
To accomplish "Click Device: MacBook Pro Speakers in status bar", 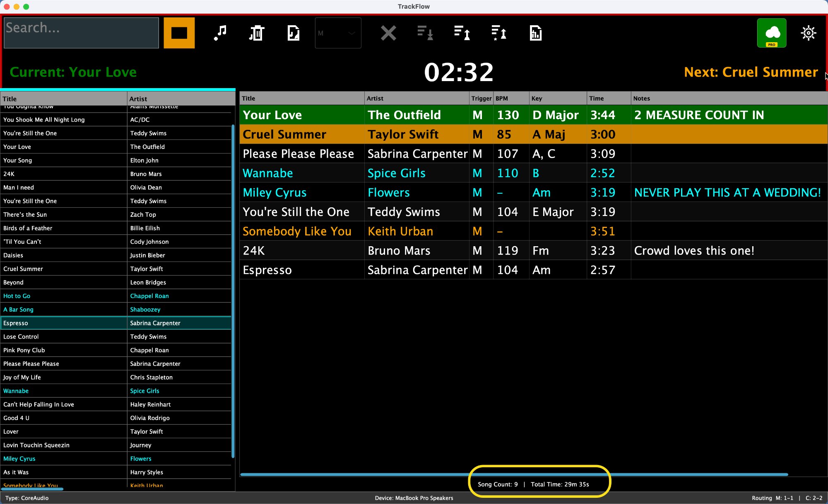I will click(x=414, y=498).
